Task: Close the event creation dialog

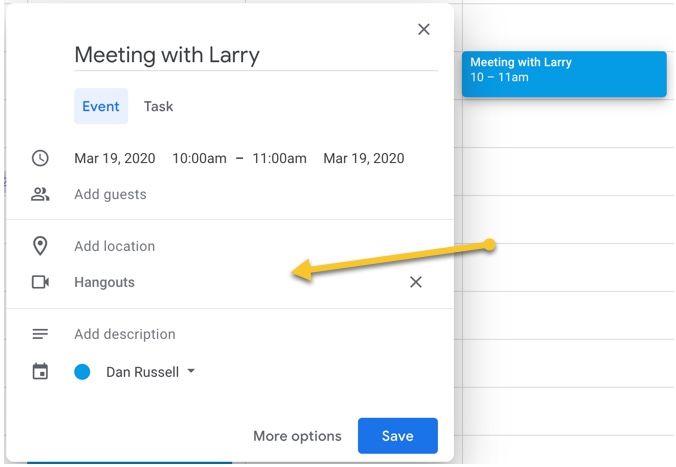Action: tap(424, 30)
